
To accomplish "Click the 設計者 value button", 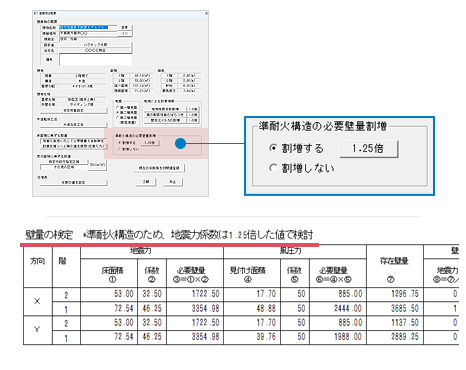I will pyautogui.click(x=96, y=45).
